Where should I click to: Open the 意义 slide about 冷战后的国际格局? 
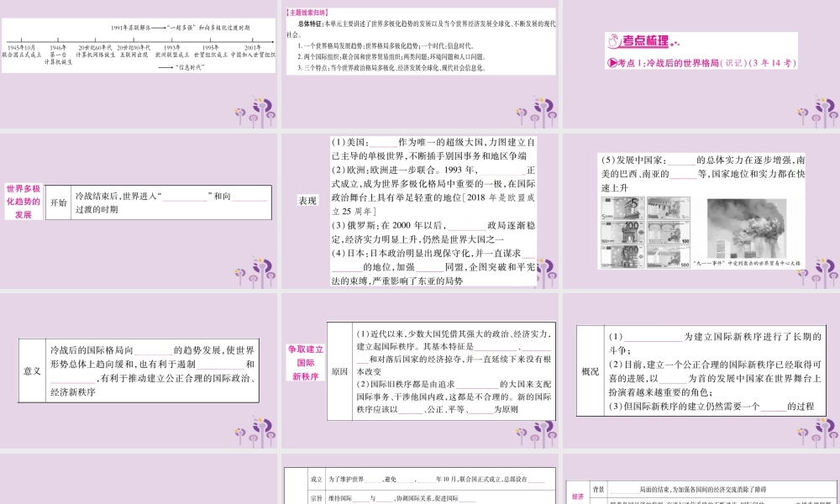coord(139,370)
